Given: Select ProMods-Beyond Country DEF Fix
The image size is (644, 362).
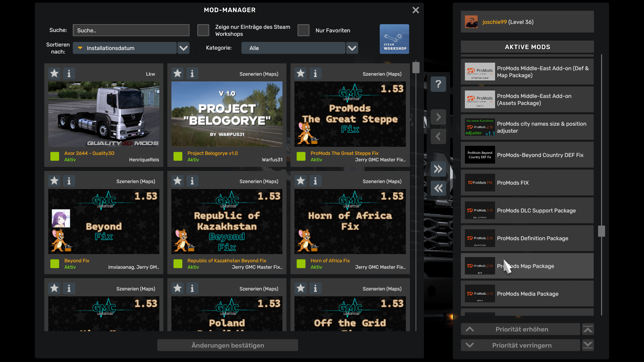Looking at the screenshot, I should coord(527,155).
